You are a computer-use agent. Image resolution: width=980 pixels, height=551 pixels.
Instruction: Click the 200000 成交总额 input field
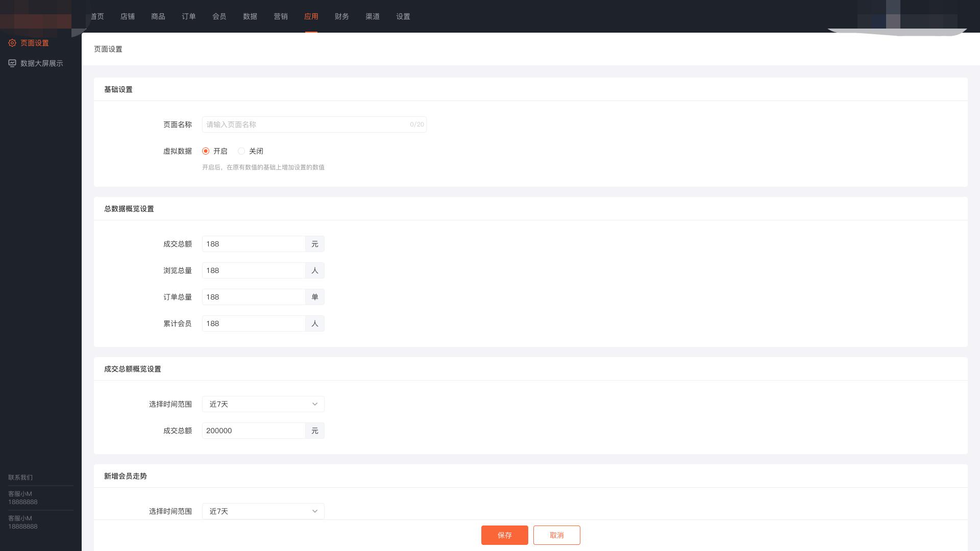[x=254, y=431]
